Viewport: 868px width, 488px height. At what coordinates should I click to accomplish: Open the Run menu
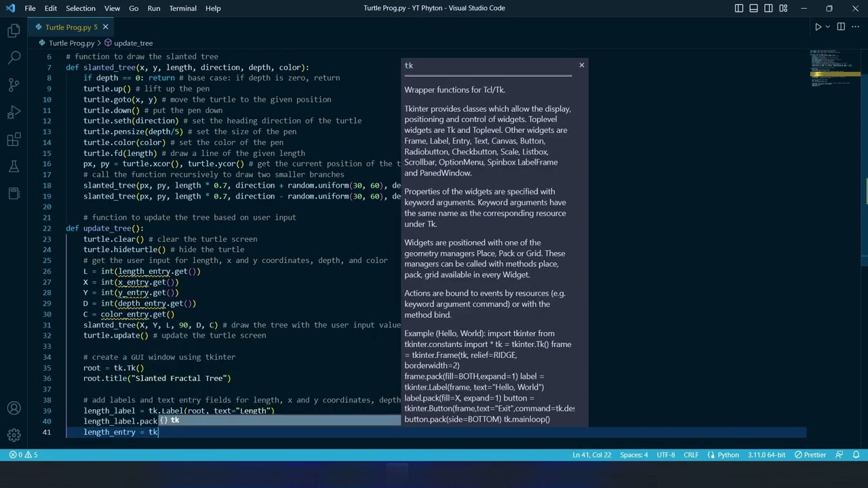coord(154,8)
